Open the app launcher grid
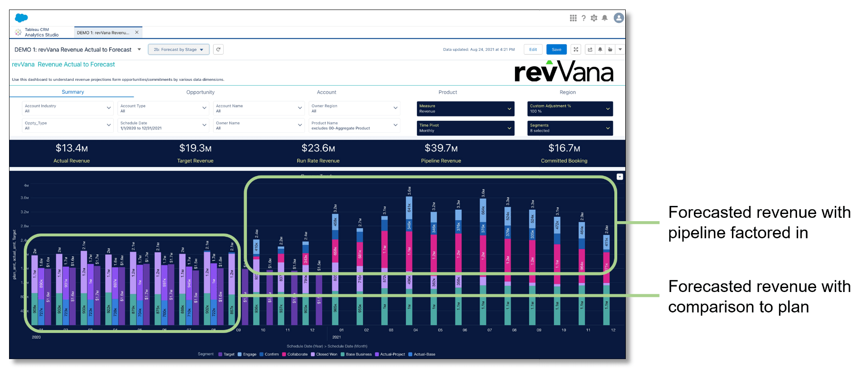Image resolution: width=868 pixels, height=370 pixels. (x=573, y=18)
